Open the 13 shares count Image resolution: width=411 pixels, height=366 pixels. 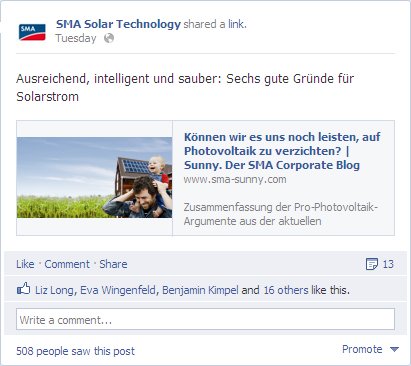click(388, 264)
